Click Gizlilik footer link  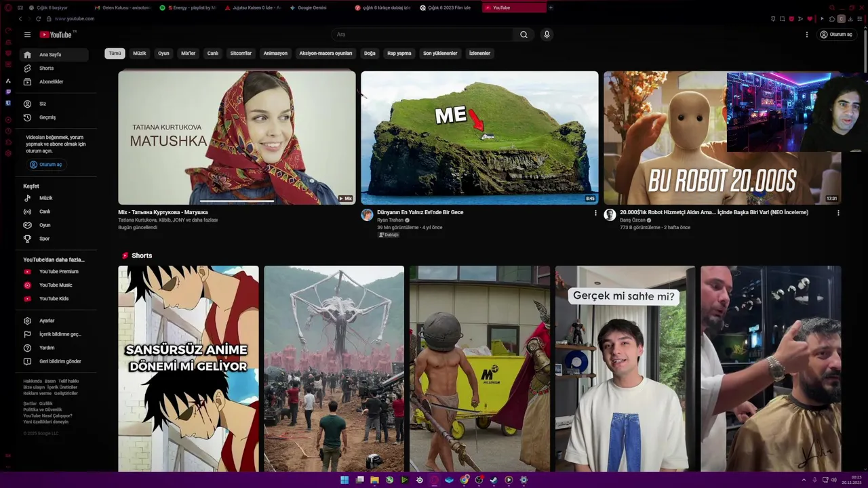pos(46,403)
